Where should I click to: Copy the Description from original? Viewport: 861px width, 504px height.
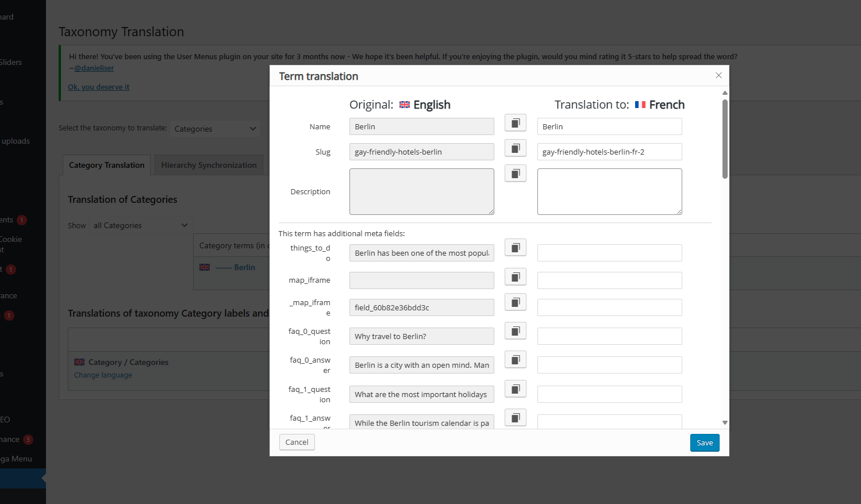coord(516,173)
